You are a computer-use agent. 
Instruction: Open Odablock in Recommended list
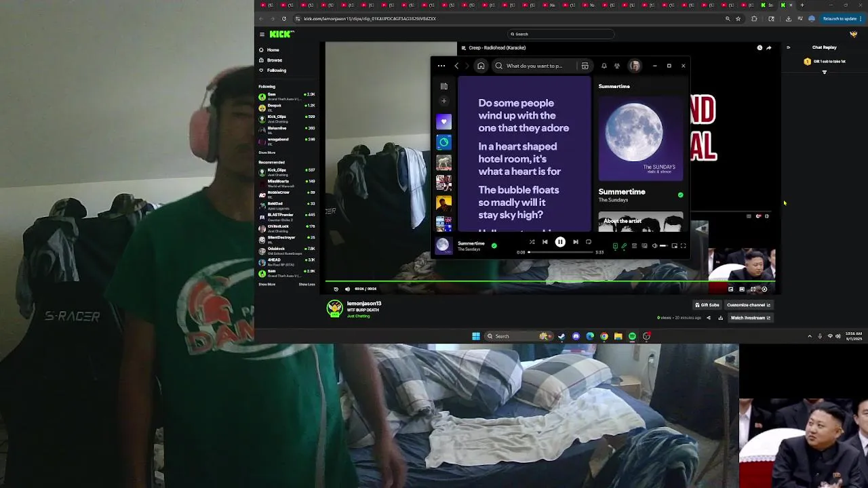[x=287, y=250]
